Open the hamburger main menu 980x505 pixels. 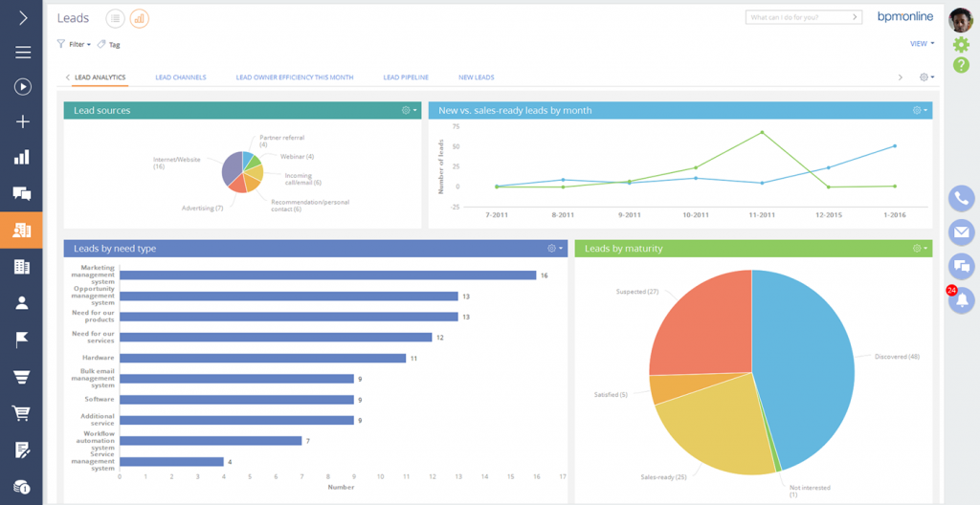pos(22,53)
